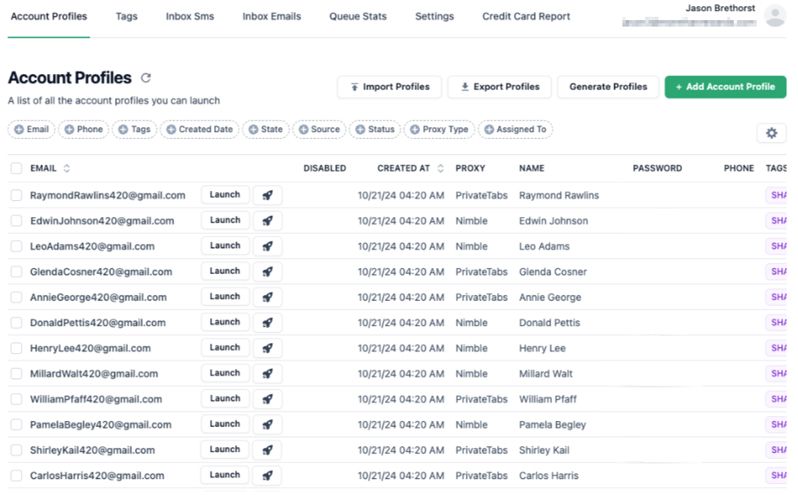Click the user avatar icon

tap(774, 15)
